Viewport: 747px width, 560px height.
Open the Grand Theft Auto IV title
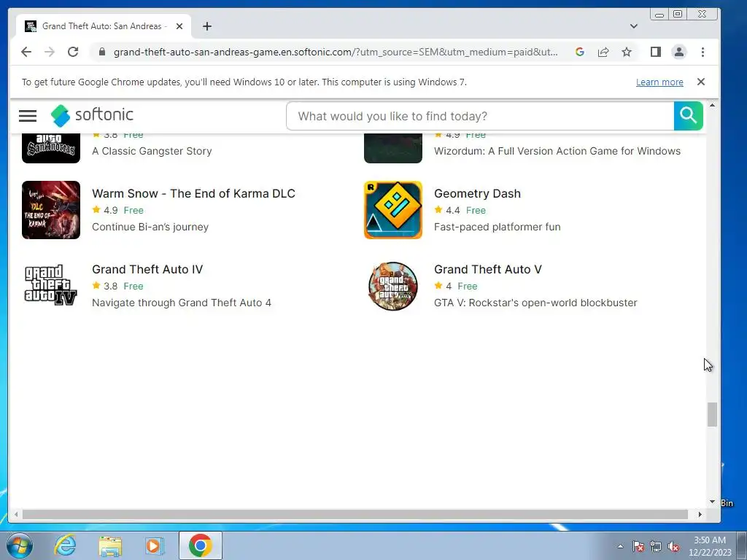click(x=147, y=269)
